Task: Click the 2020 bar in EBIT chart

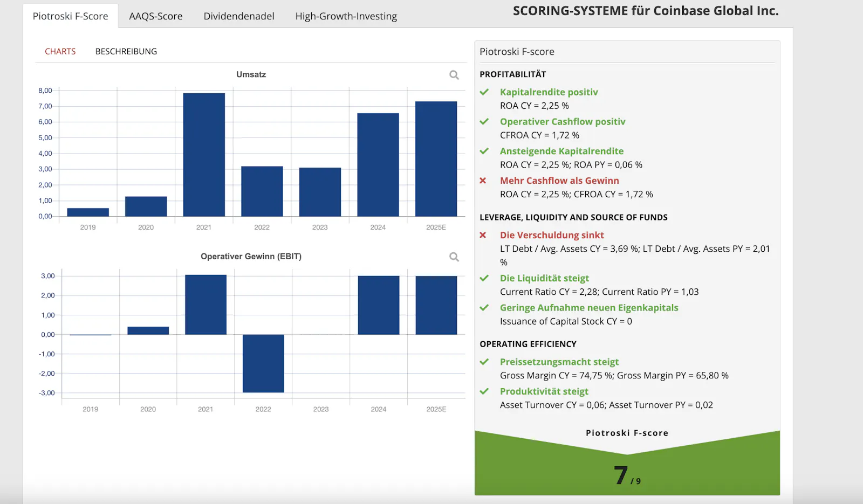Action: pos(148,331)
